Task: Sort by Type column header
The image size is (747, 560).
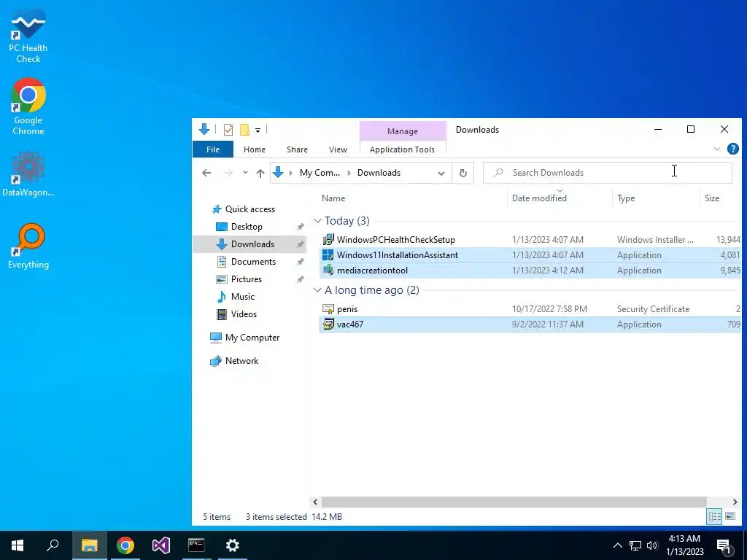Action: point(656,198)
